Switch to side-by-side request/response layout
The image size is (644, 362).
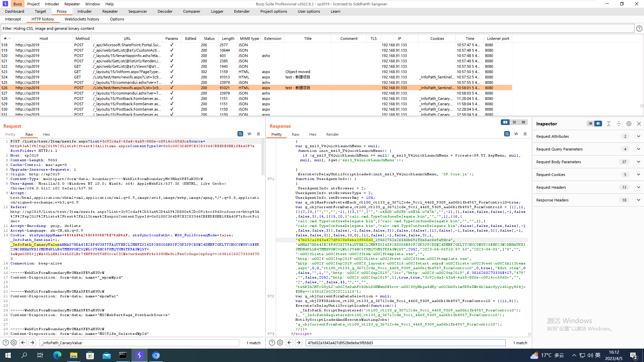point(505,122)
